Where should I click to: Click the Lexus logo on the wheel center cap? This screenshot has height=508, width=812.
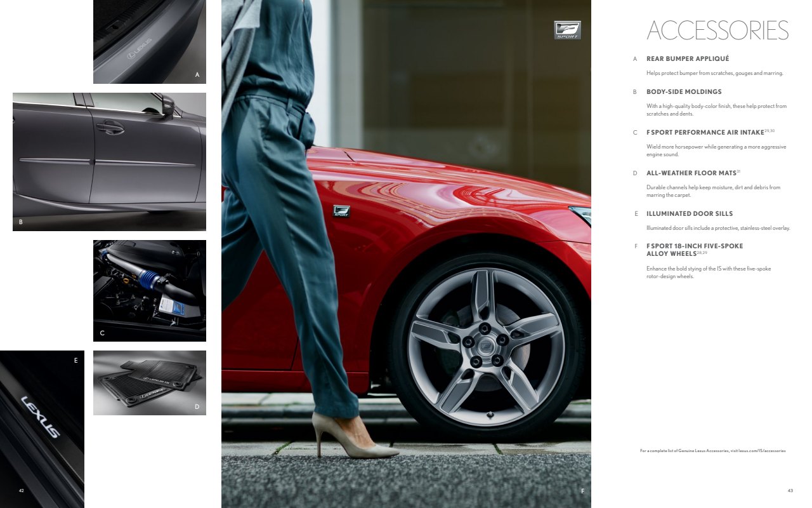point(485,346)
